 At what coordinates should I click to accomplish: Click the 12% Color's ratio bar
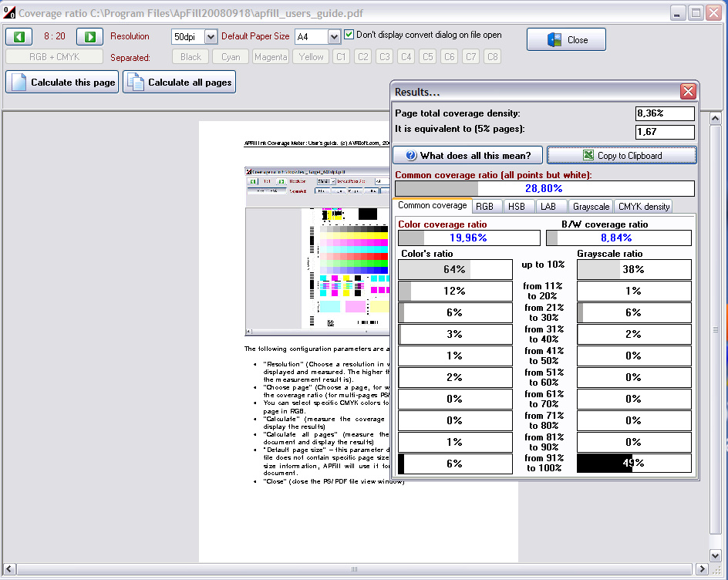coord(455,292)
